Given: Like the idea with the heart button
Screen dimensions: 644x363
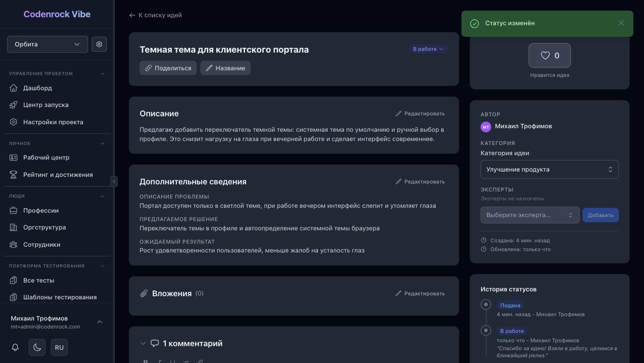Looking at the screenshot, I should coord(550,56).
